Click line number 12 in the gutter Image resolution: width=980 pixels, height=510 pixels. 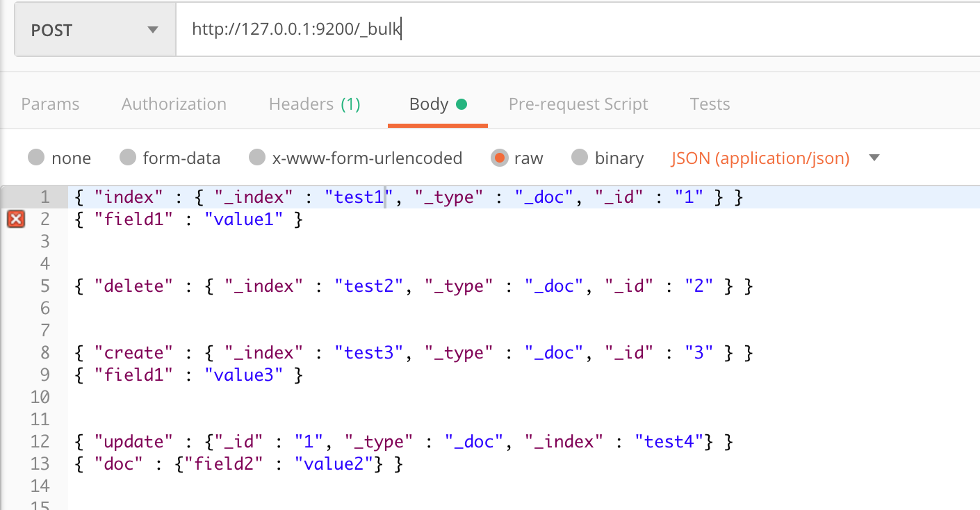40,442
